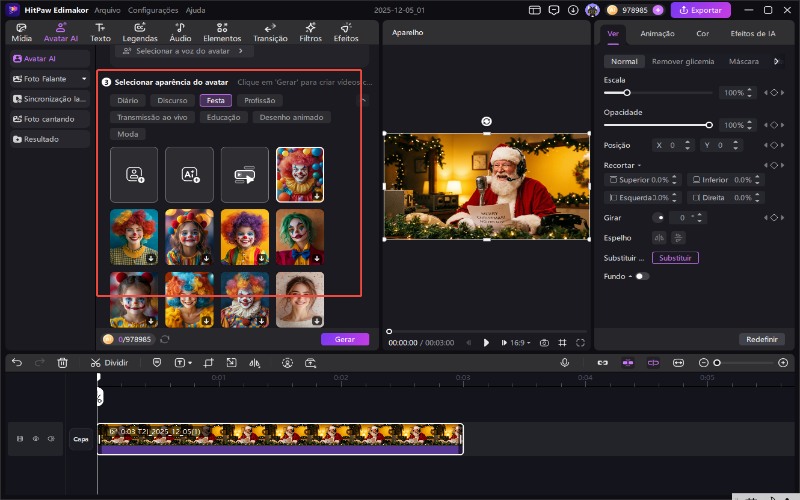Click the microphone voice-over icon
Screen dimensions: 800x500
click(x=564, y=362)
